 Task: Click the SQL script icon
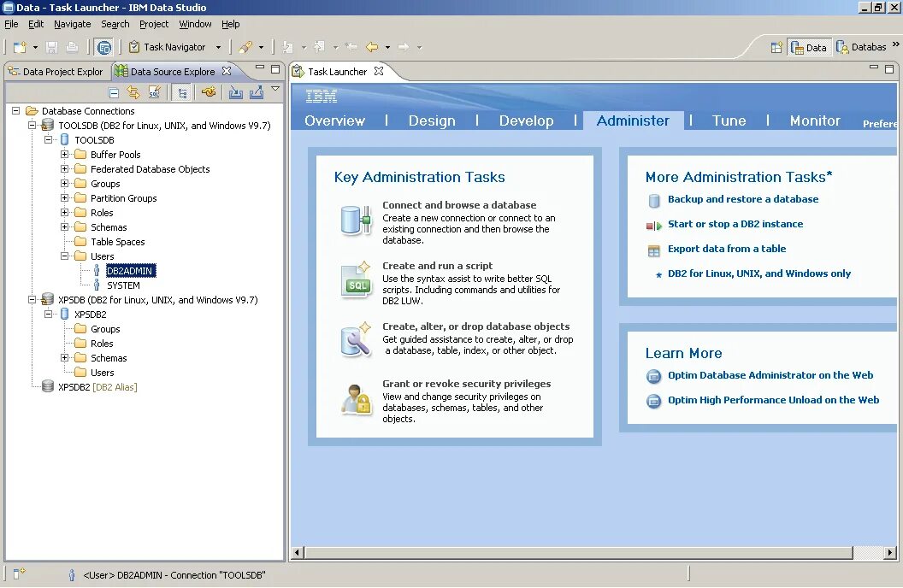(356, 280)
